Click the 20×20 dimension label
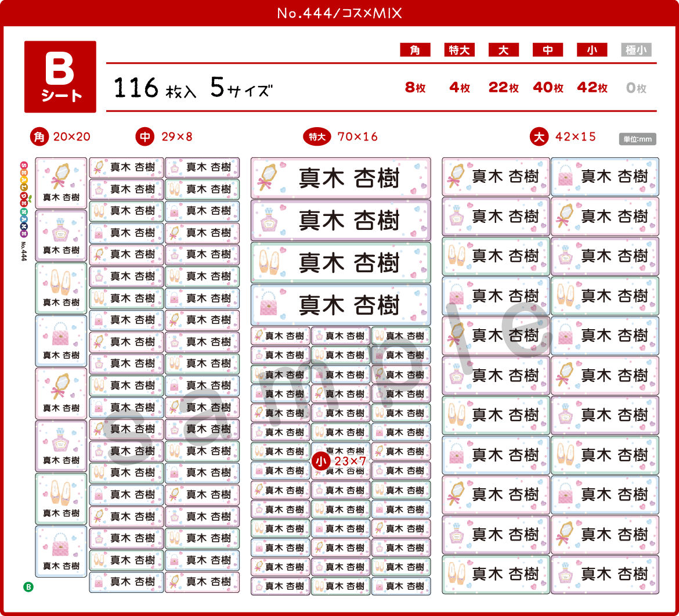The height and width of the screenshot is (616, 679). (72, 137)
